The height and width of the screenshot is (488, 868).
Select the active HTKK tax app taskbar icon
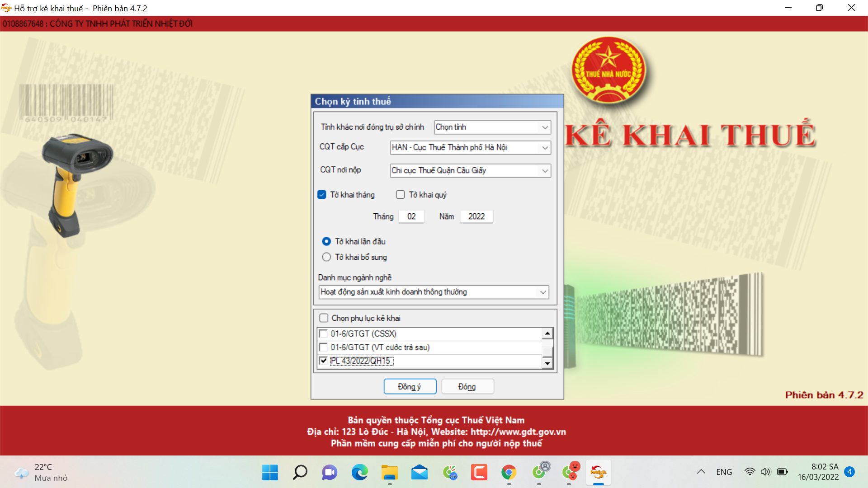tap(599, 473)
